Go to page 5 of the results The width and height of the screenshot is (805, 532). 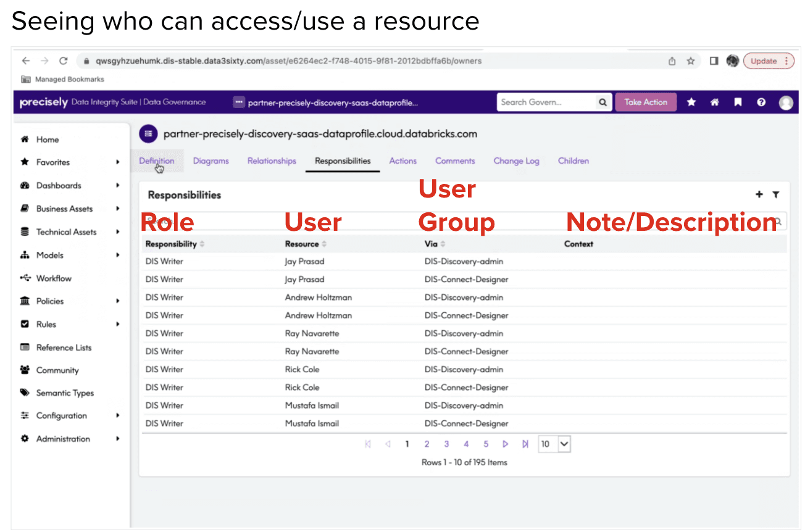coord(486,444)
